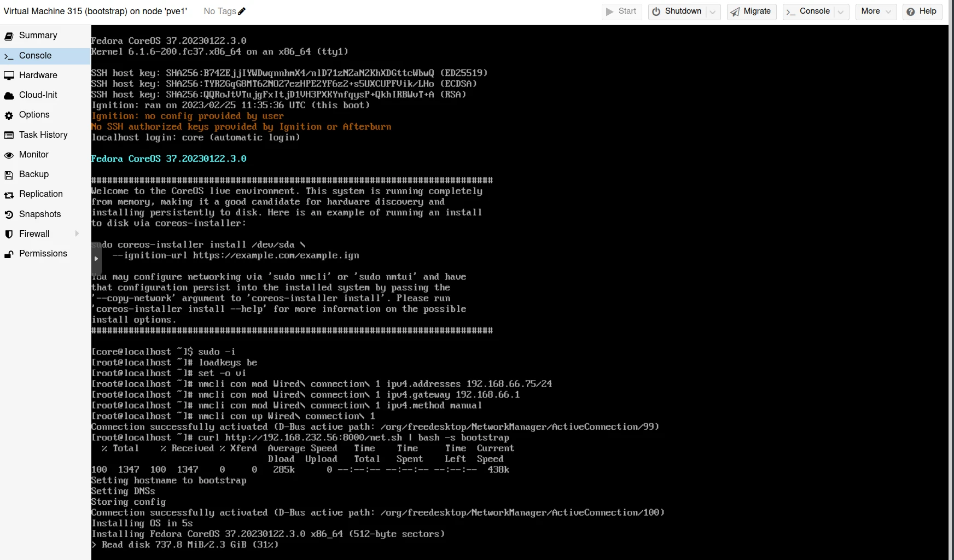
Task: Click the Shutdown button
Action: pyautogui.click(x=677, y=11)
